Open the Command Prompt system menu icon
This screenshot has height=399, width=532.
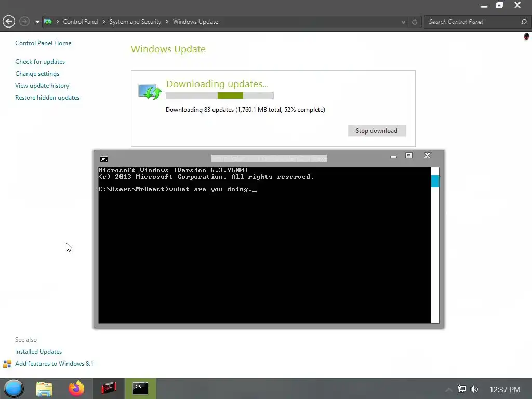click(x=104, y=159)
